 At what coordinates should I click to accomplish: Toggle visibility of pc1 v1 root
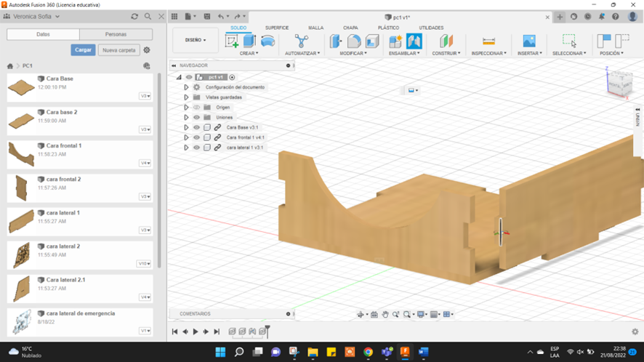click(189, 77)
